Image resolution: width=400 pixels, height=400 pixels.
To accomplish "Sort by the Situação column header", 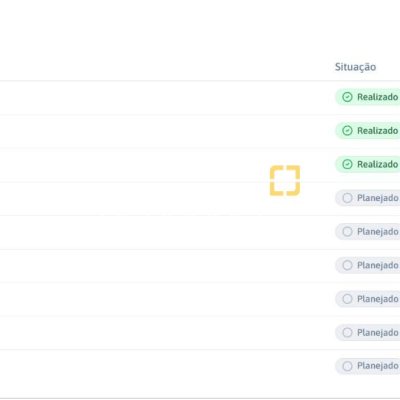I will point(355,67).
